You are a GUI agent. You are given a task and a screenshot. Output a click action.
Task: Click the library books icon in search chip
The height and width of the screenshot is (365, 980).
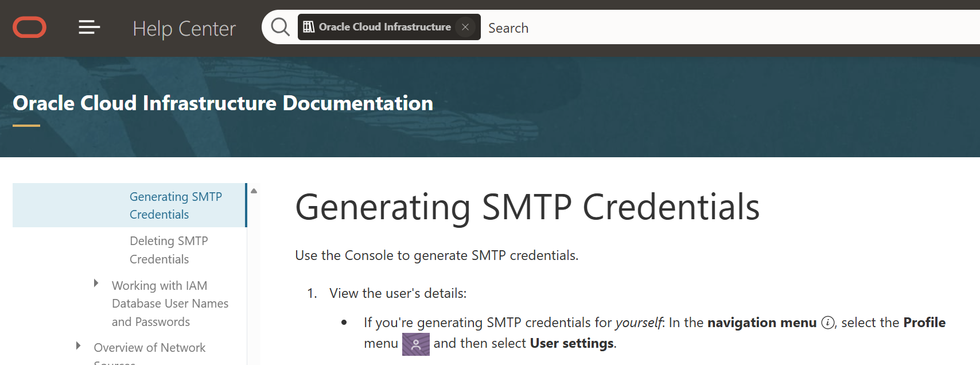tap(309, 27)
